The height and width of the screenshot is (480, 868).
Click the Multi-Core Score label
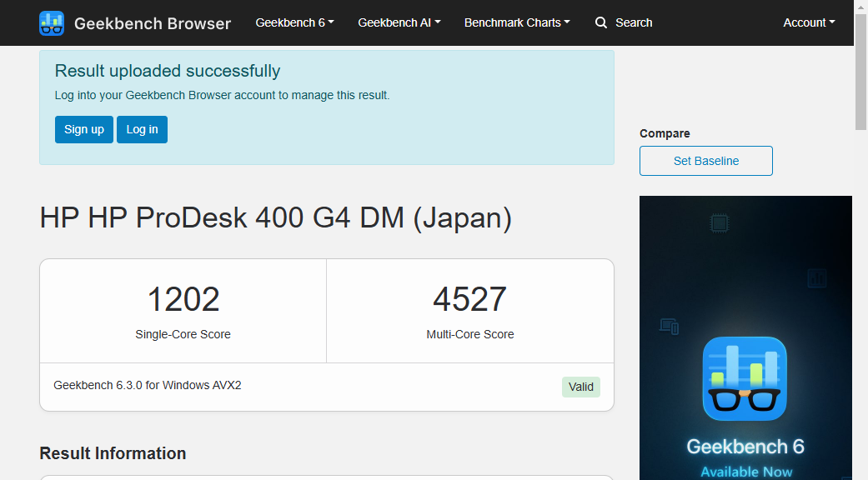pyautogui.click(x=470, y=334)
